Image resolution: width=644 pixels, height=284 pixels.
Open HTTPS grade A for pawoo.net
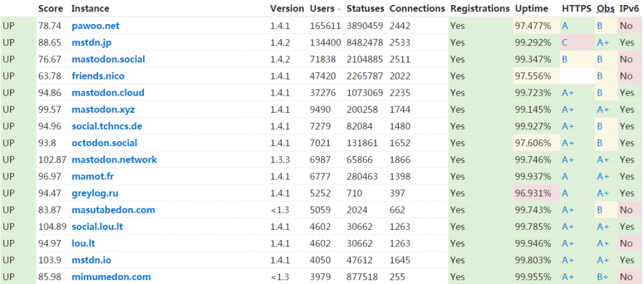tap(565, 26)
